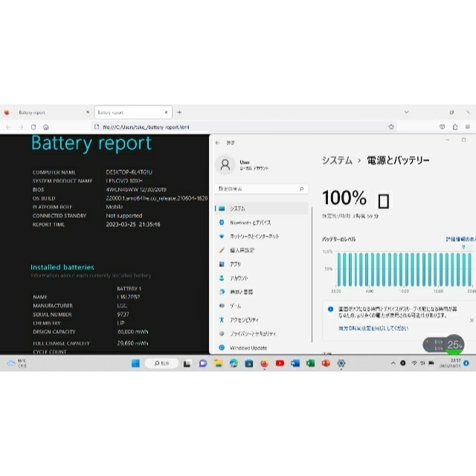Bookmark this page with the star icon
This screenshot has width=476, height=476.
(391, 127)
